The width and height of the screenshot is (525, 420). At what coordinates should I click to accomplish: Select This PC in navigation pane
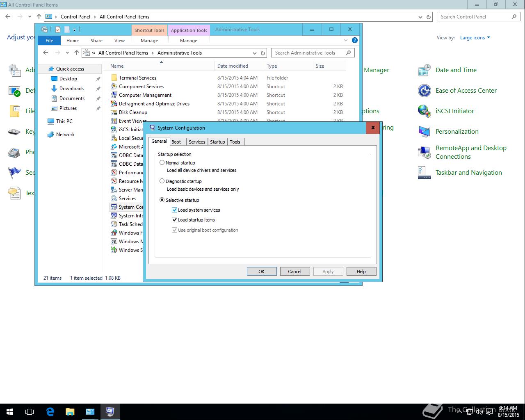point(64,121)
